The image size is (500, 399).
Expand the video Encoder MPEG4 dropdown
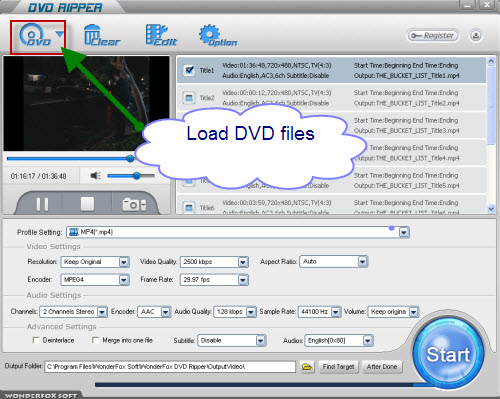click(124, 280)
